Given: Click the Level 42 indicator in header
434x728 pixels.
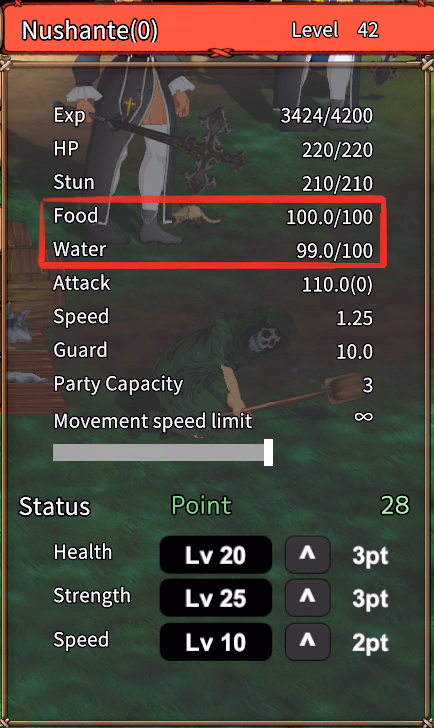Looking at the screenshot, I should point(335,30).
